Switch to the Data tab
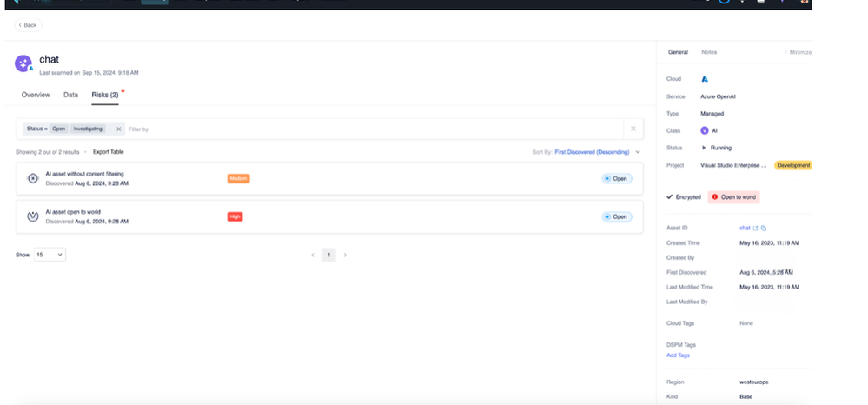This screenshot has height=405, width=868. pyautogui.click(x=70, y=95)
